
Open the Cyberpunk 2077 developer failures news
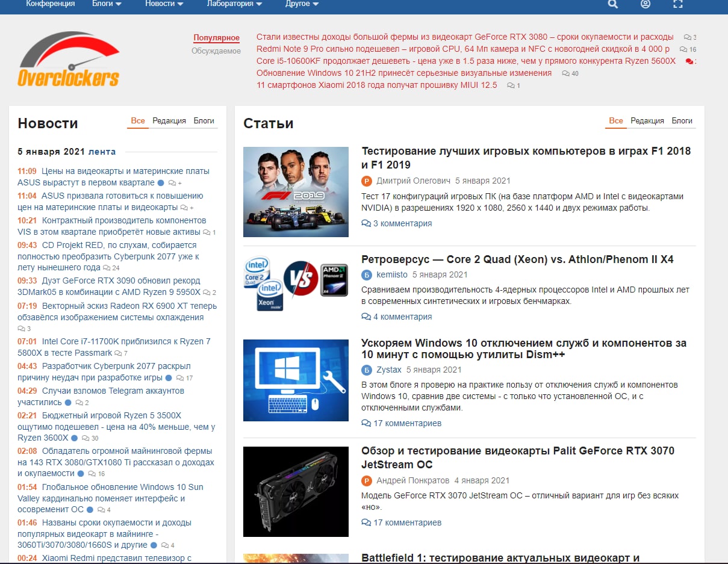click(x=104, y=372)
